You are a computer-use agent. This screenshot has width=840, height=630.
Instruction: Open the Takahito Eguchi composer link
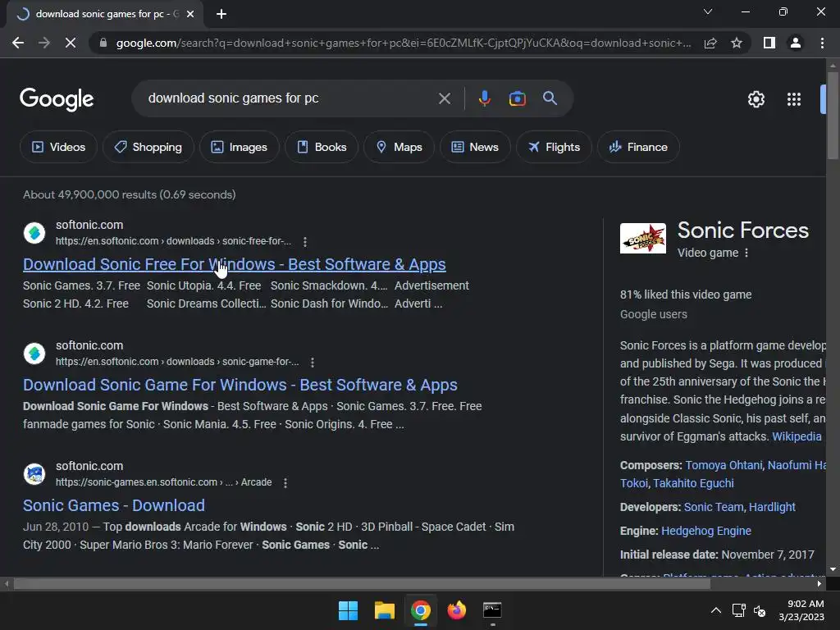693,483
